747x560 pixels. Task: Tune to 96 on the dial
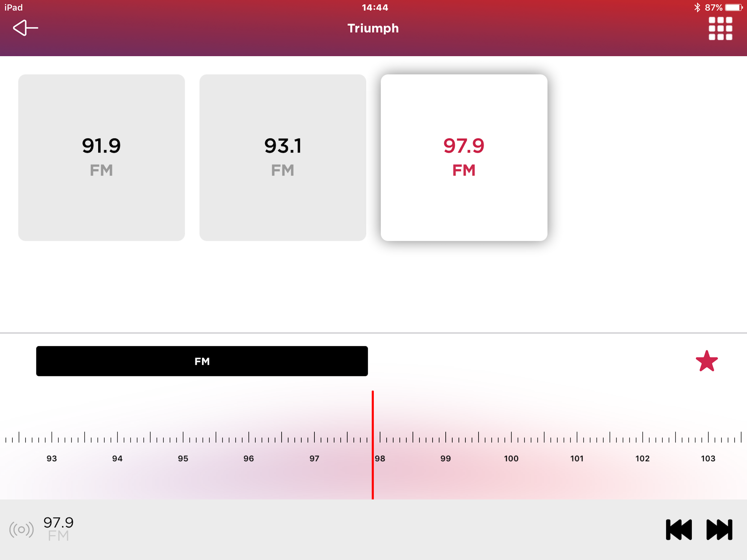249,458
